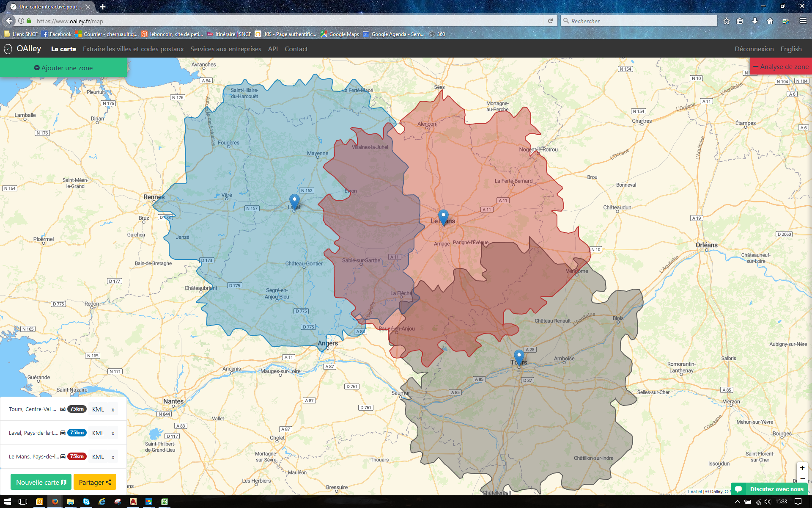Open the Skype taskbar icon
Viewport: 812px width, 508px height.
[86, 502]
